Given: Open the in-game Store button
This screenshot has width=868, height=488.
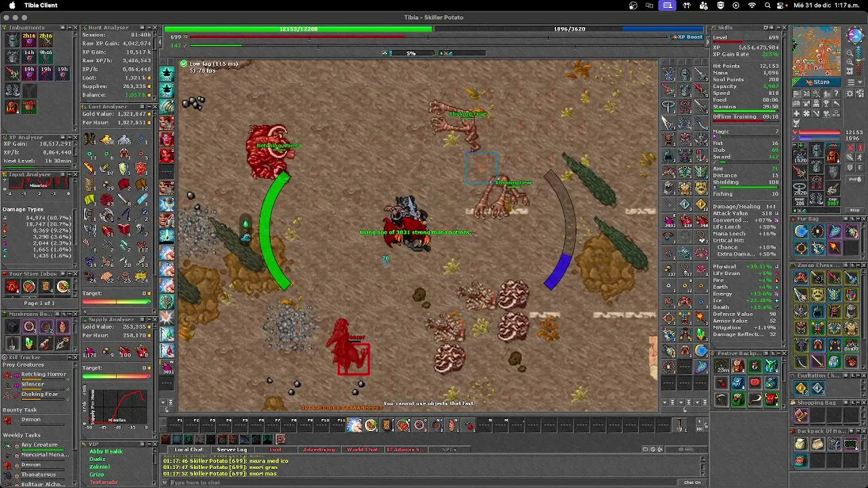Looking at the screenshot, I should click(817, 82).
